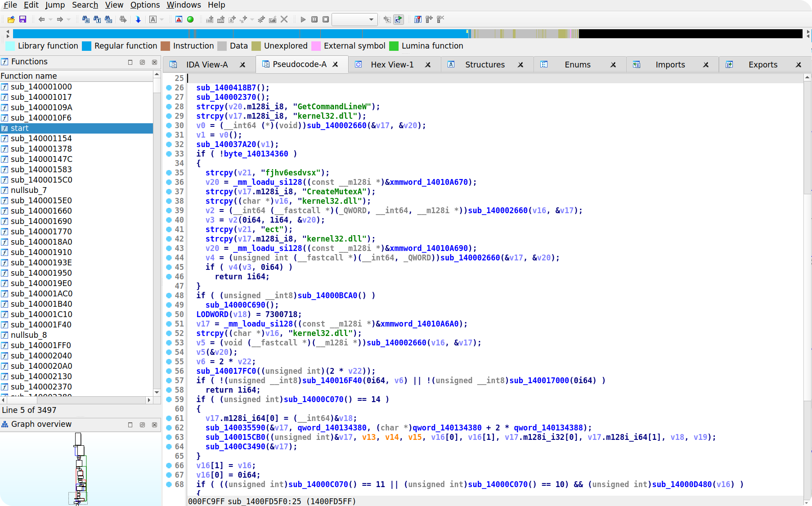812x506 pixels.
Task: Pause the process with the pause button
Action: click(314, 19)
